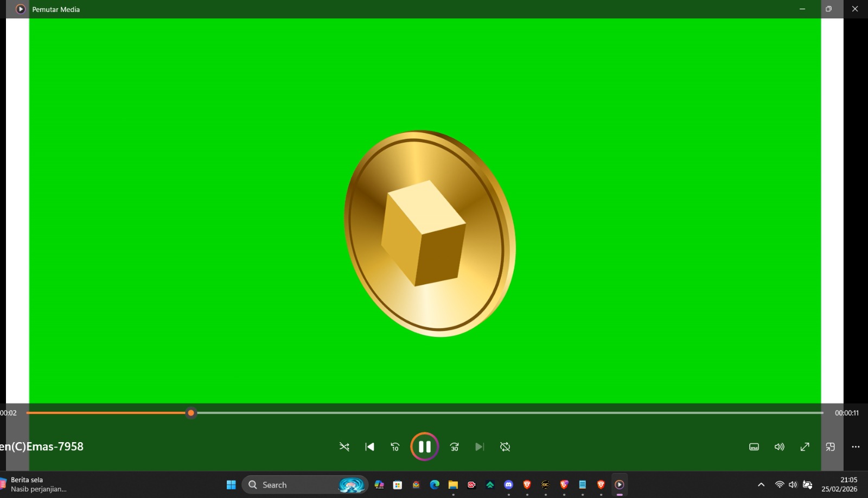Open the clock and date panel

(839, 484)
